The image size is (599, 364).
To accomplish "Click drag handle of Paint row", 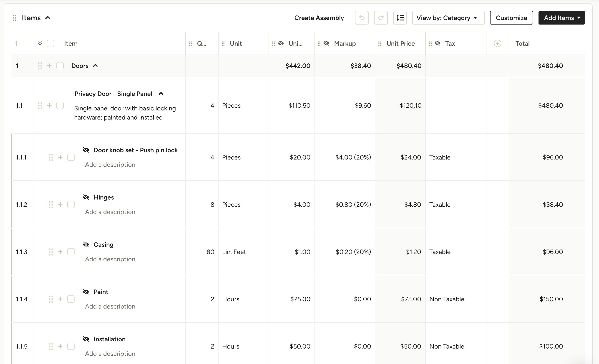I will point(51,299).
